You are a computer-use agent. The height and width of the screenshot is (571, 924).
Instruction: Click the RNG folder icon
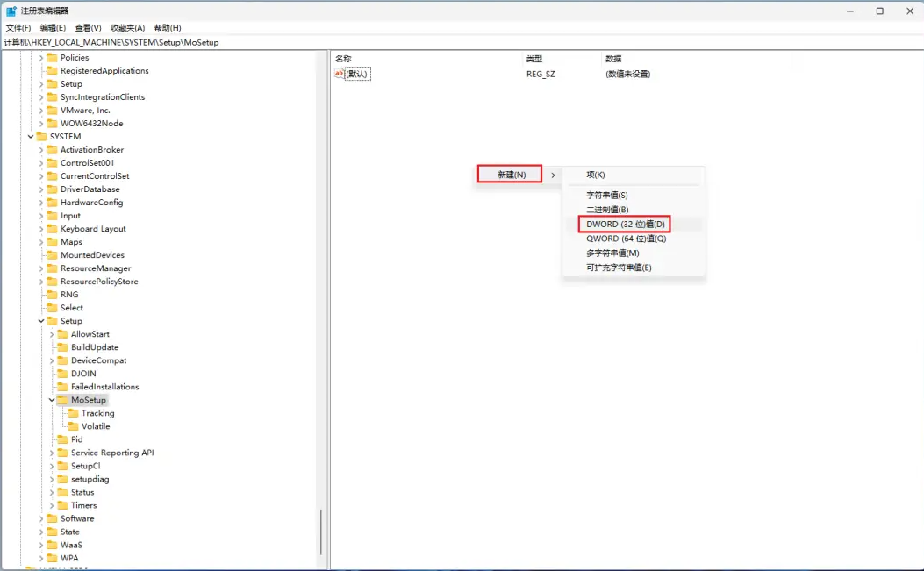53,295
